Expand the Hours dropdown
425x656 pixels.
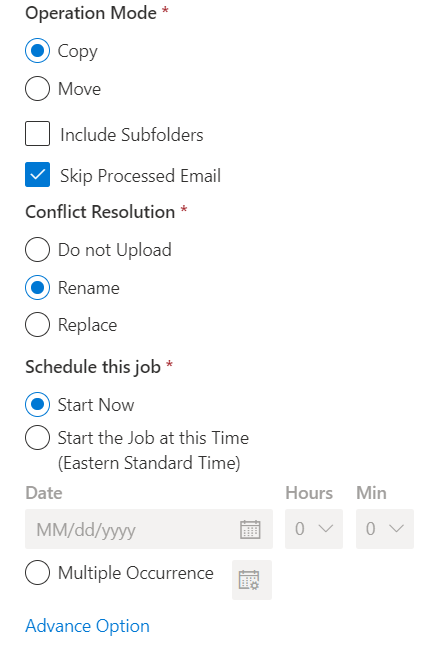coord(314,529)
